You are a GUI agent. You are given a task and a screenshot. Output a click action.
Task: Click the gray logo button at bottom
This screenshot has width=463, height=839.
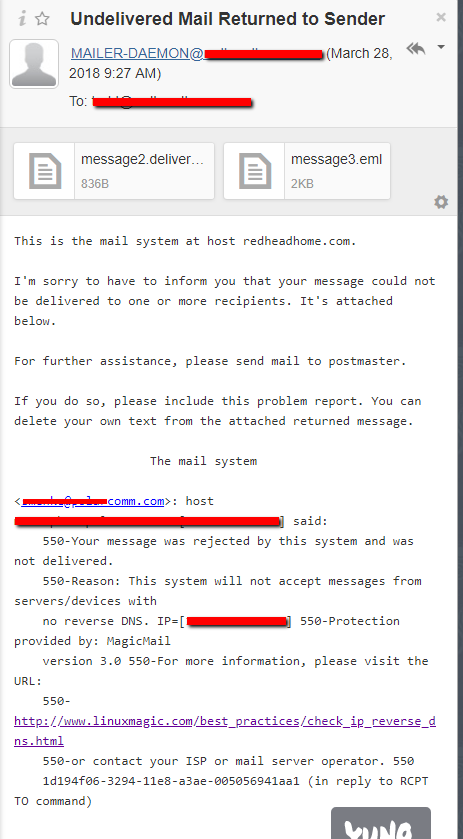(381, 823)
